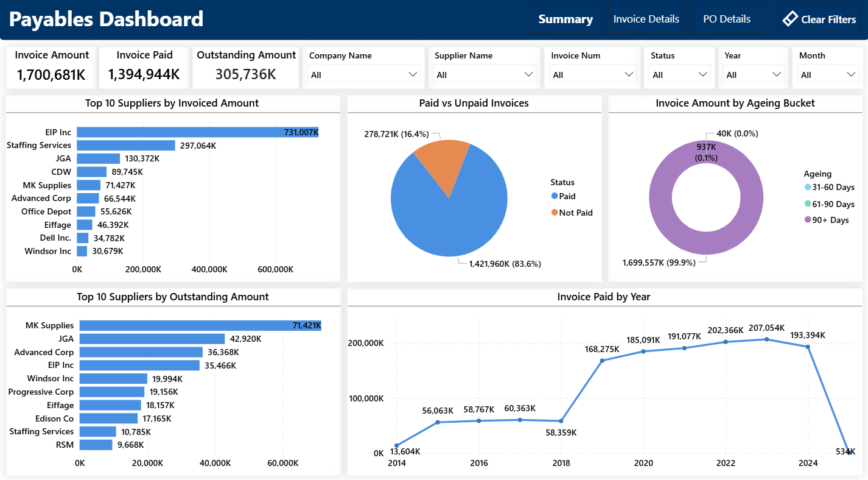Click the Clear Filters eraser icon

790,19
